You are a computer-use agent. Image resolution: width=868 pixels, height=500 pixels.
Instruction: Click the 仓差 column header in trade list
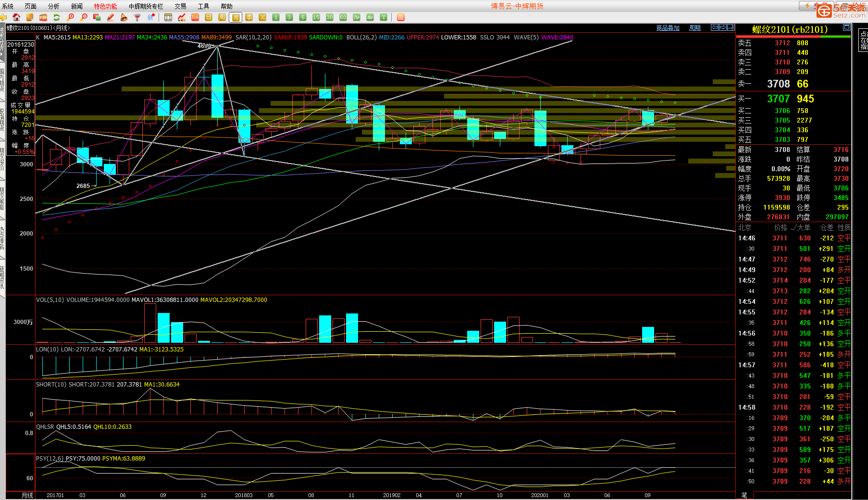coord(827,228)
